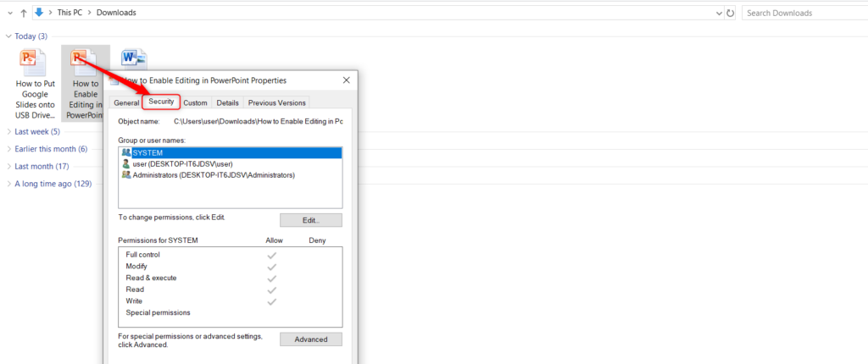Click the Up one level arrow
868x364 pixels.
(x=23, y=13)
